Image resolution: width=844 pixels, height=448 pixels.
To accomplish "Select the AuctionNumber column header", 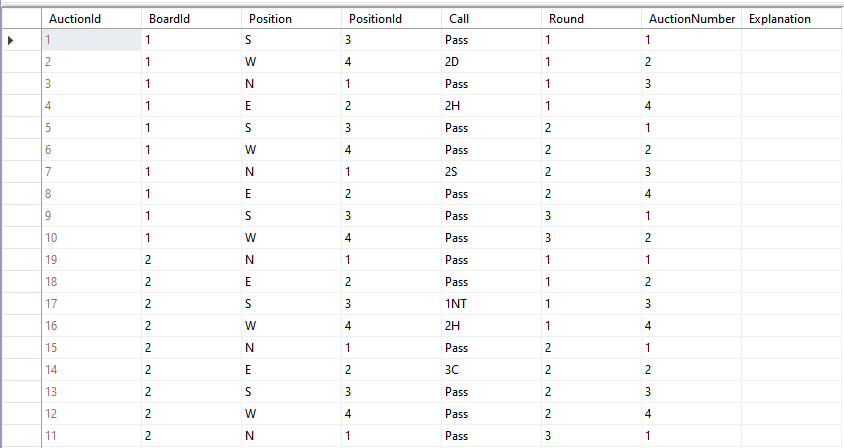I will tap(692, 19).
